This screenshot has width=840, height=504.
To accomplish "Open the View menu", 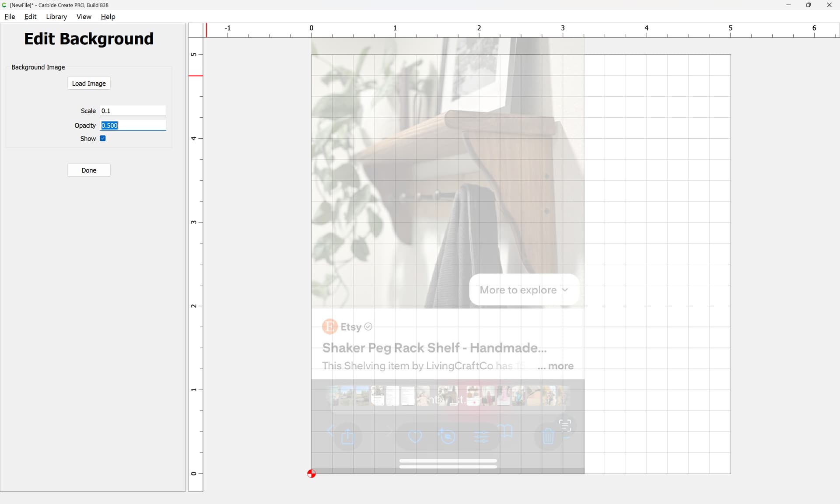I will [x=84, y=17].
